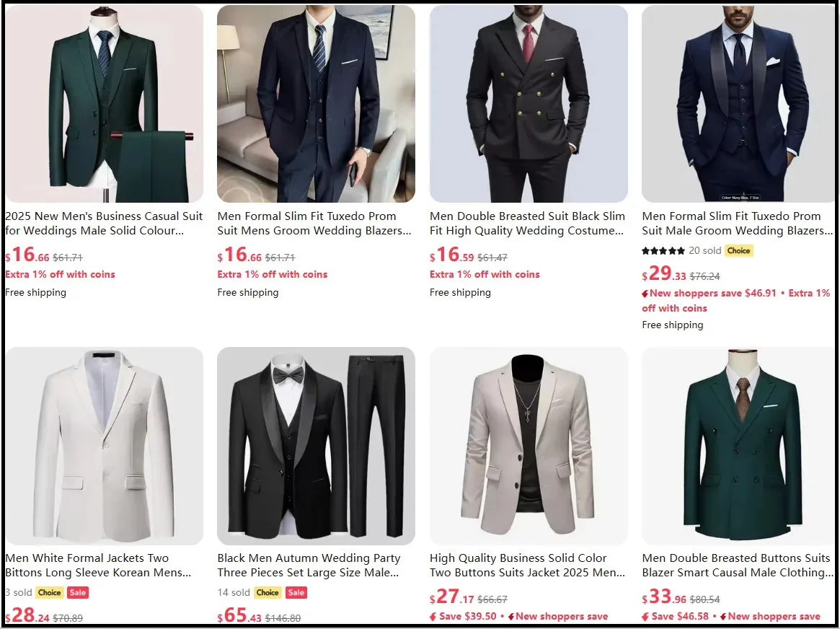The image size is (840, 629).
Task: View the beige two-button jacket product photo
Action: pos(529,446)
